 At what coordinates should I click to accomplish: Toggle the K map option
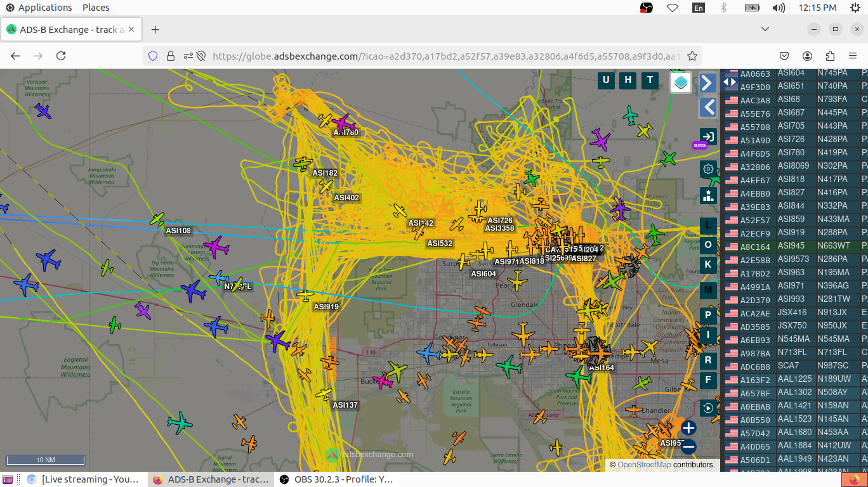click(x=708, y=264)
